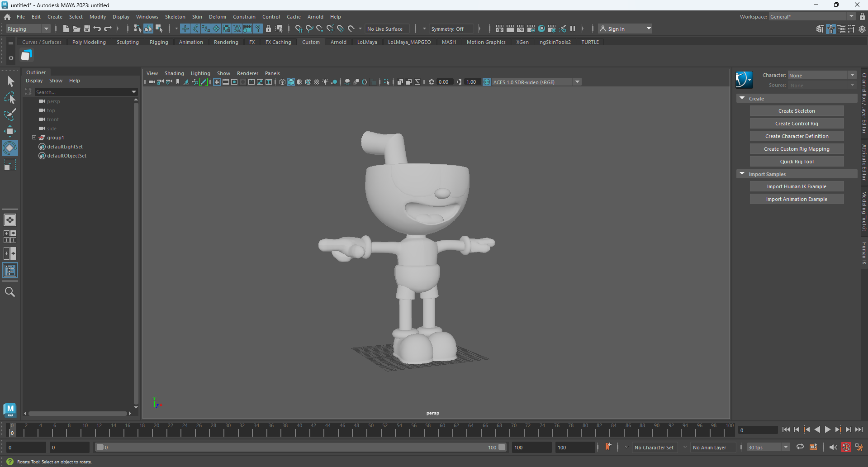Open Render View from status line
The image size is (868, 467).
(x=499, y=29)
